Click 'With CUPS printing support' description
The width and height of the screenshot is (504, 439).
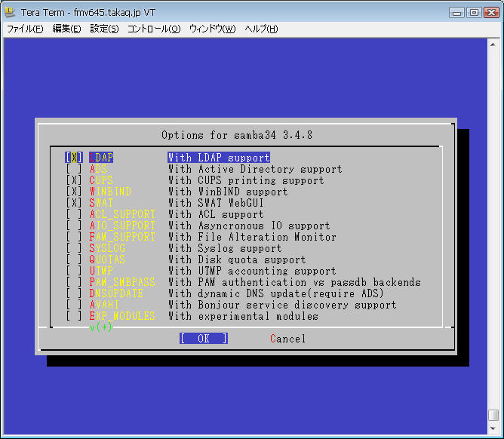(246, 180)
